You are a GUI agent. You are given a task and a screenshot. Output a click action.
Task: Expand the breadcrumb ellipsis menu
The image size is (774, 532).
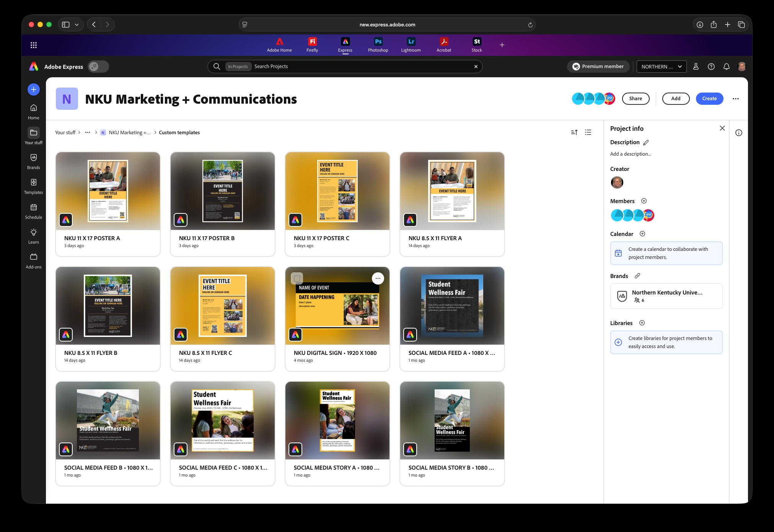tap(88, 132)
